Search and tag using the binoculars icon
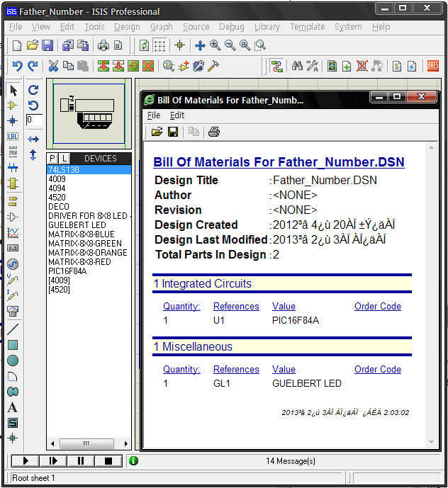This screenshot has width=448, height=488. click(x=297, y=66)
